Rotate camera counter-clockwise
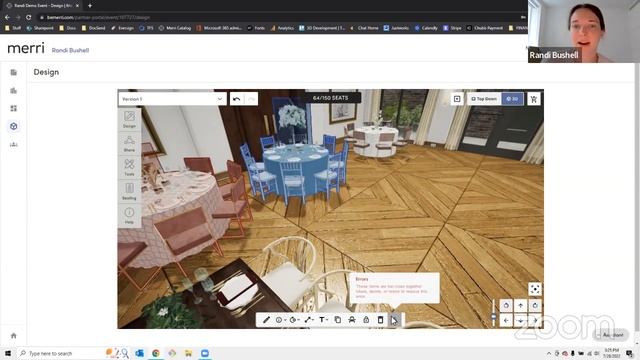Image resolution: width=640 pixels, height=360 pixels. 506,305
